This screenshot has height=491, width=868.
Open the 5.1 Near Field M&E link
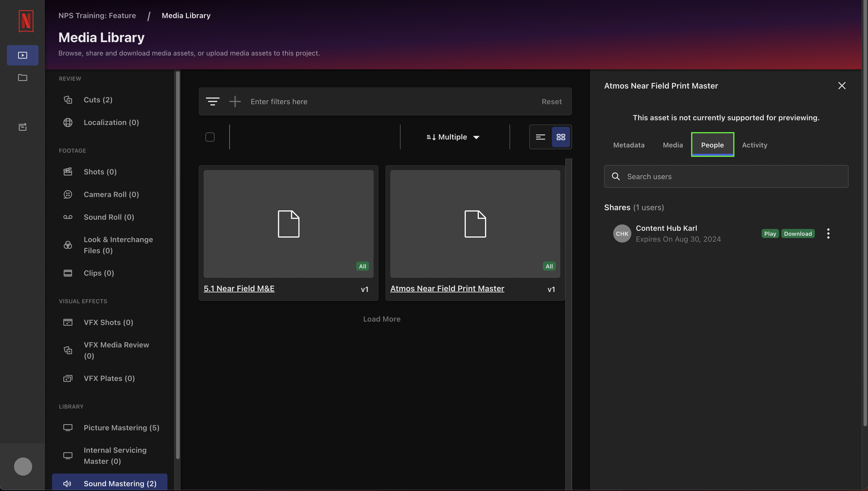pyautogui.click(x=239, y=288)
